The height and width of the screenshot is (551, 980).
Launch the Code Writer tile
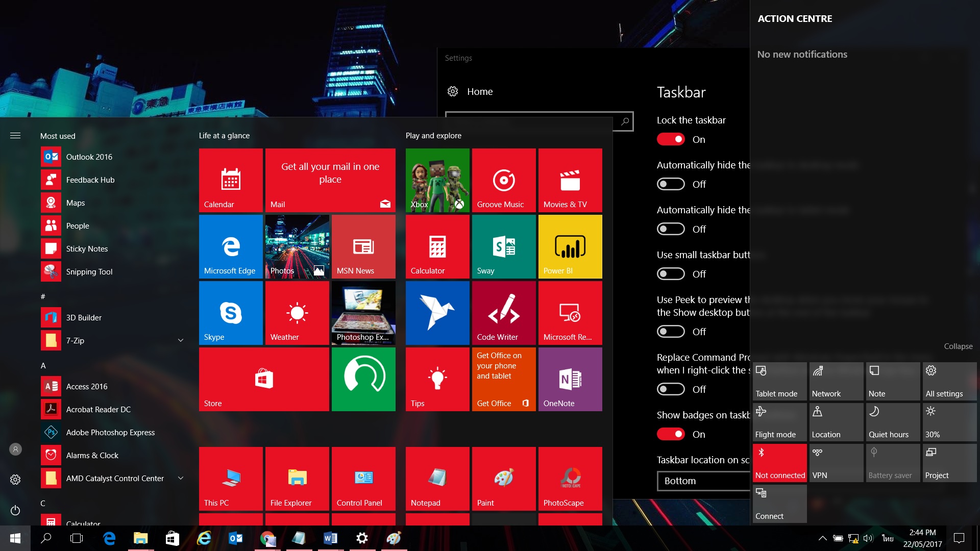[x=503, y=313]
